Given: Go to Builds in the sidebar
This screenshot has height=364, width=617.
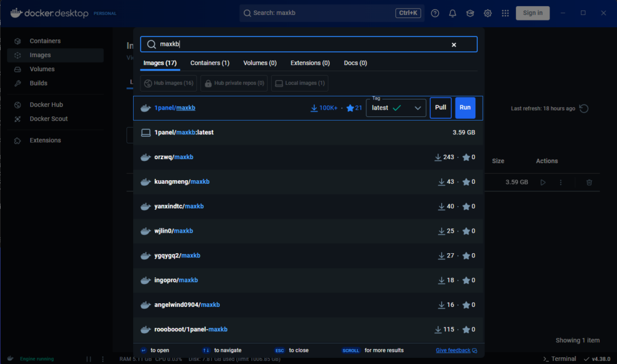Looking at the screenshot, I should (x=55, y=83).
